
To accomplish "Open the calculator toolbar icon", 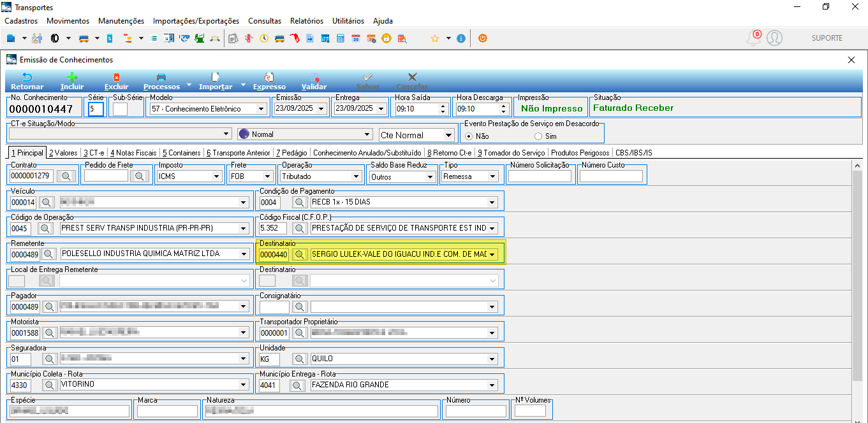I will [x=341, y=38].
